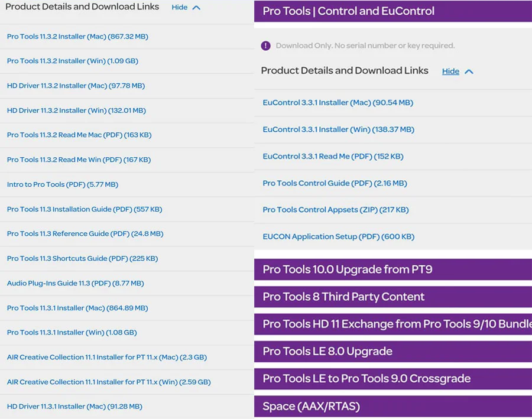The height and width of the screenshot is (419, 532).
Task: Expand the Space (AAX/RTAS) section
Action: pyautogui.click(x=393, y=406)
